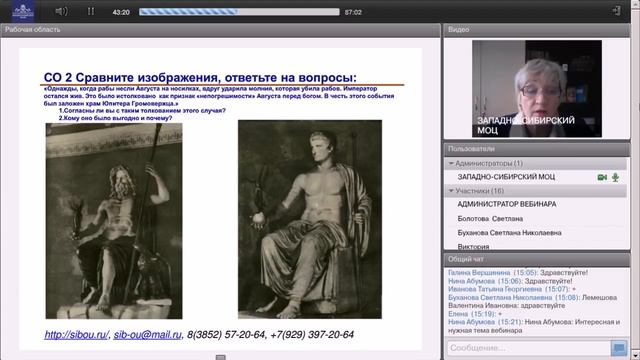Select user Виктория in list

click(x=536, y=246)
